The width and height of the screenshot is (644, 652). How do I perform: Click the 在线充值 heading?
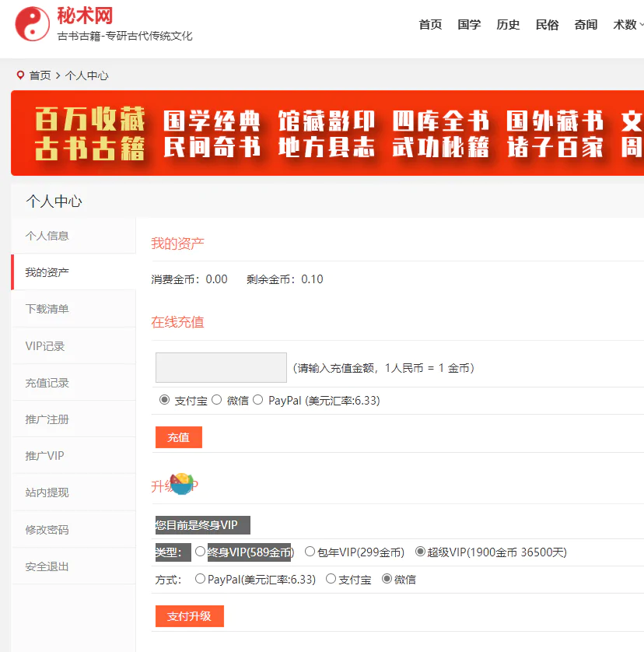177,322
